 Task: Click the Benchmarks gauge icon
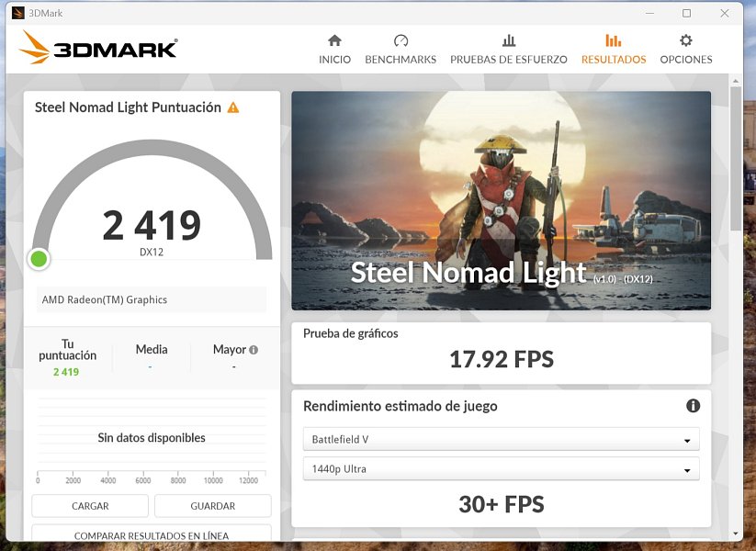click(x=401, y=40)
